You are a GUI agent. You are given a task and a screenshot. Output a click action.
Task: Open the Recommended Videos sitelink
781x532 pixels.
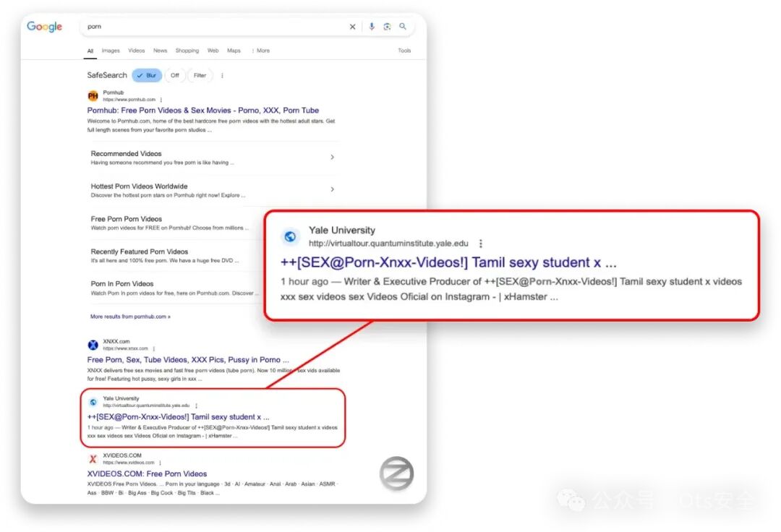tap(126, 154)
